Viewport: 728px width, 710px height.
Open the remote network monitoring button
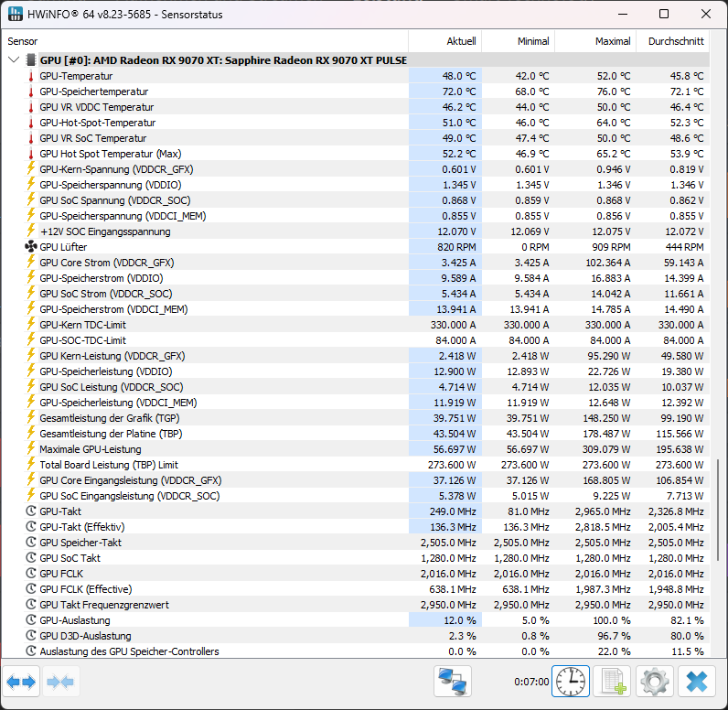(453, 682)
